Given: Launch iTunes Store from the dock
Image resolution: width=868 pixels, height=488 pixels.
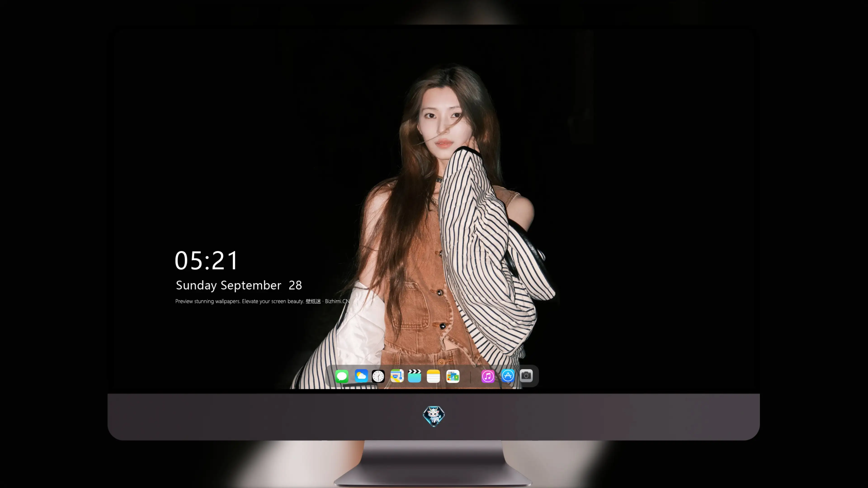Looking at the screenshot, I should click(488, 376).
